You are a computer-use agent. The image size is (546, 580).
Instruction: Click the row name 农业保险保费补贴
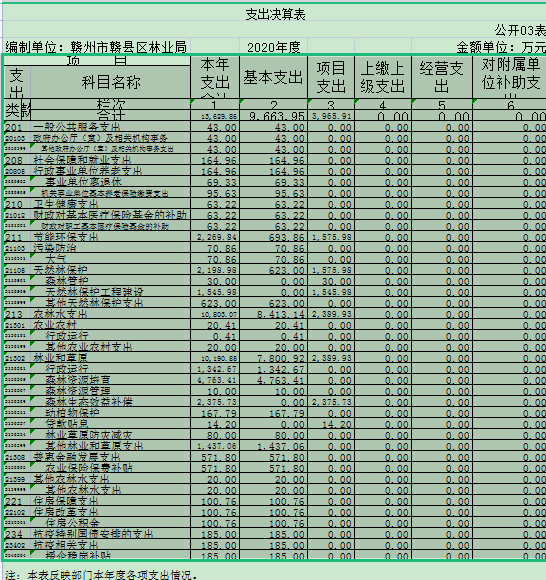click(x=89, y=468)
